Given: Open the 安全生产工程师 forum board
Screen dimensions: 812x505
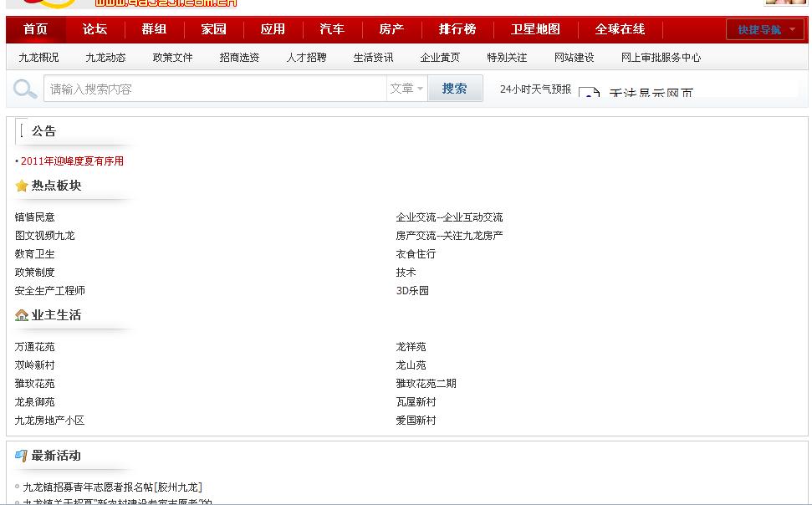Looking at the screenshot, I should point(49,291).
